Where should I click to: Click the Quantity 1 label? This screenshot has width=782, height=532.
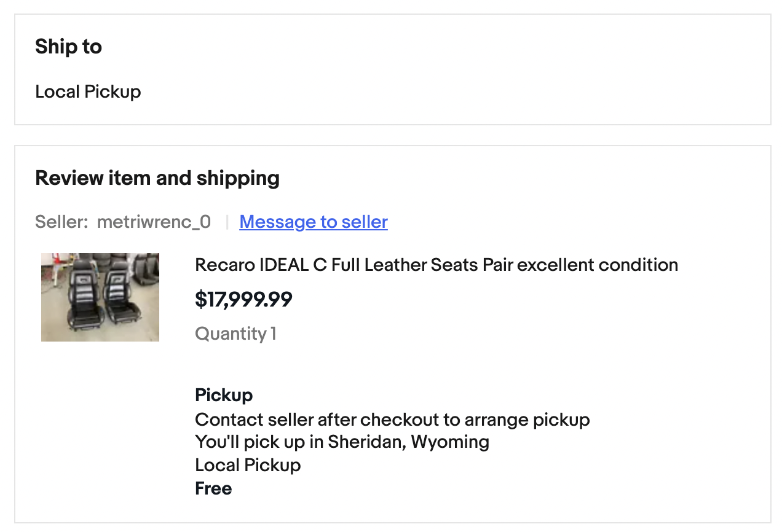pos(235,334)
